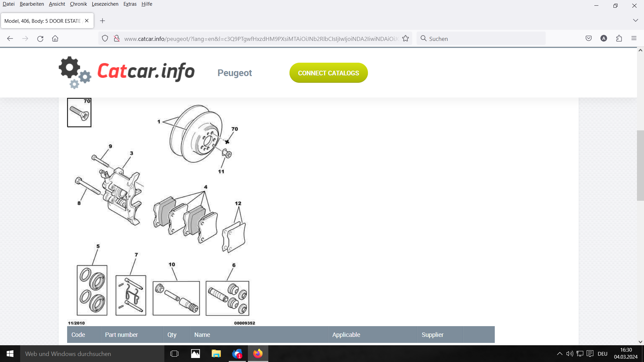Open the Lesezeichen menu

[105, 4]
